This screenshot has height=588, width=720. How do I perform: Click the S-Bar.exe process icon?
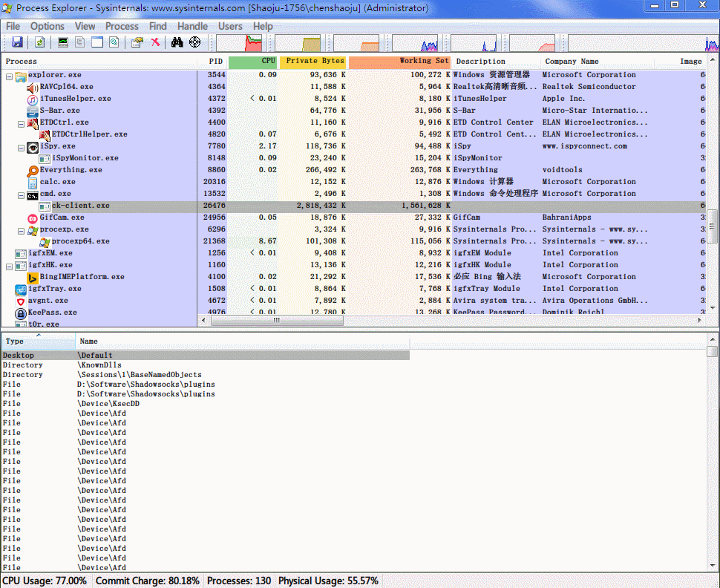(33, 111)
